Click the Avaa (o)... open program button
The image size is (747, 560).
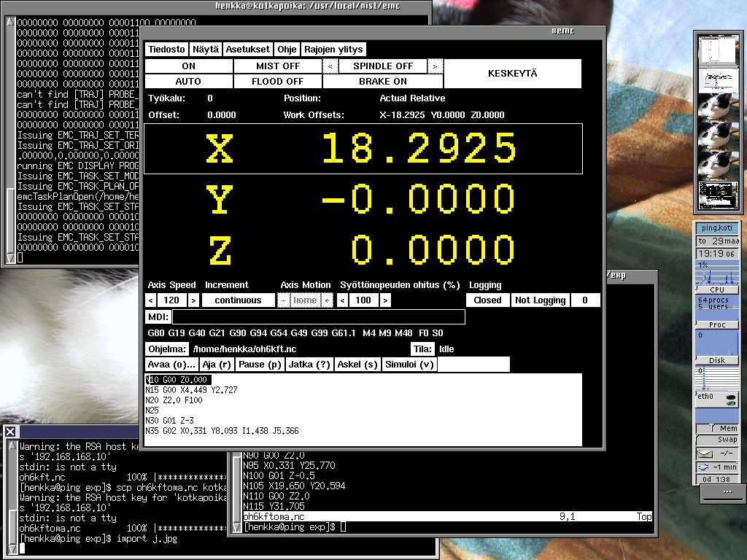click(x=171, y=365)
